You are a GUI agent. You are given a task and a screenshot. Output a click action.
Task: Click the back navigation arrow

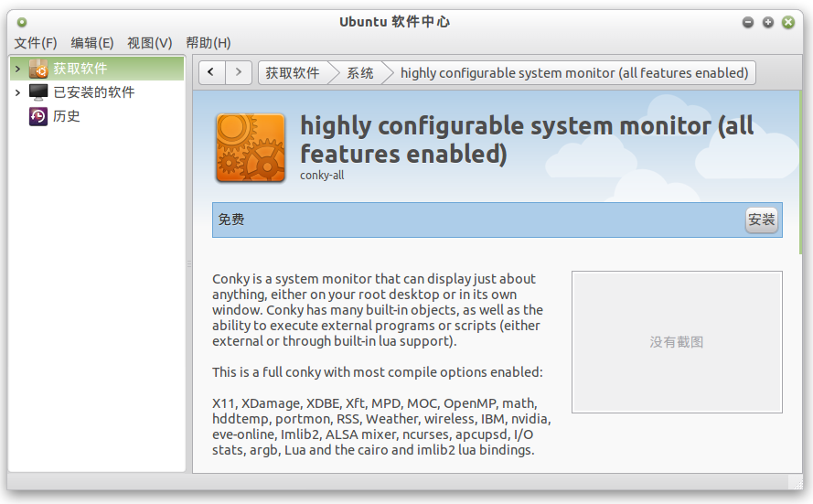point(211,72)
